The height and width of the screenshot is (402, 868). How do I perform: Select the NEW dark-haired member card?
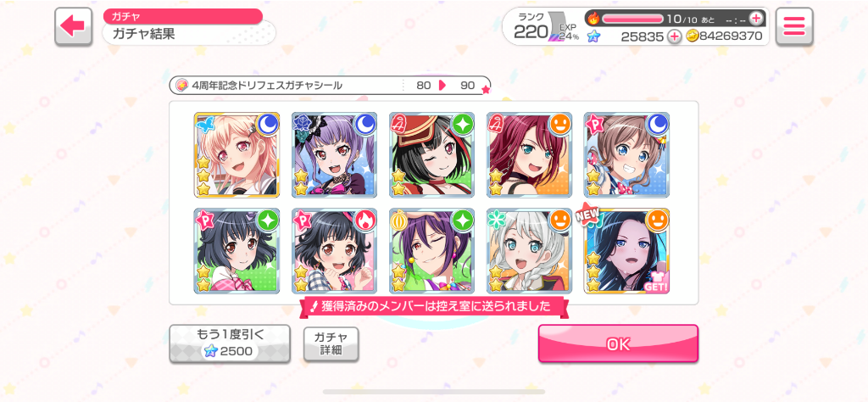626,251
